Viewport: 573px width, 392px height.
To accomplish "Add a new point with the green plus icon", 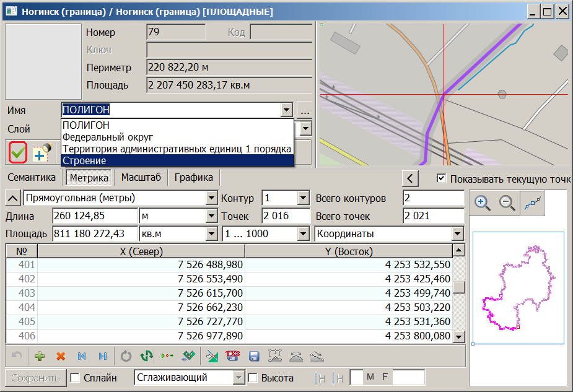I will [38, 355].
